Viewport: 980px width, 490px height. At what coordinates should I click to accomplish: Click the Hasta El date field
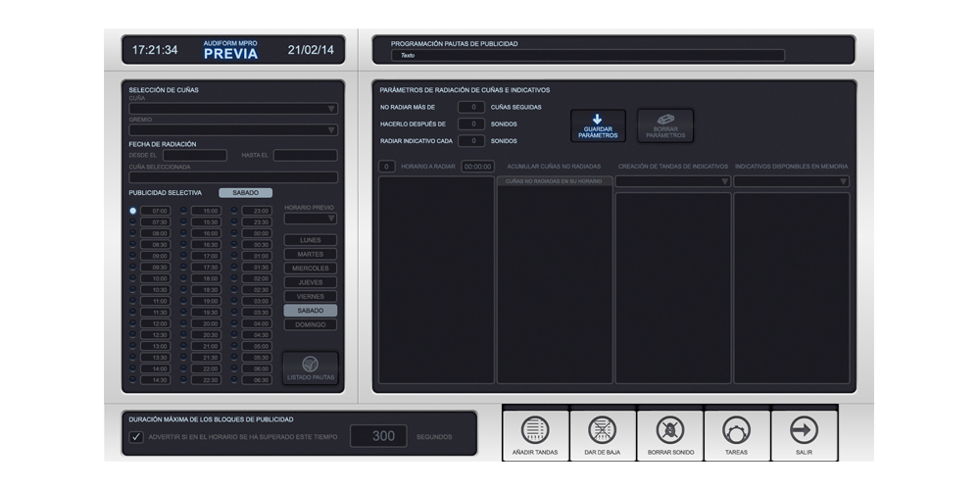click(x=306, y=155)
